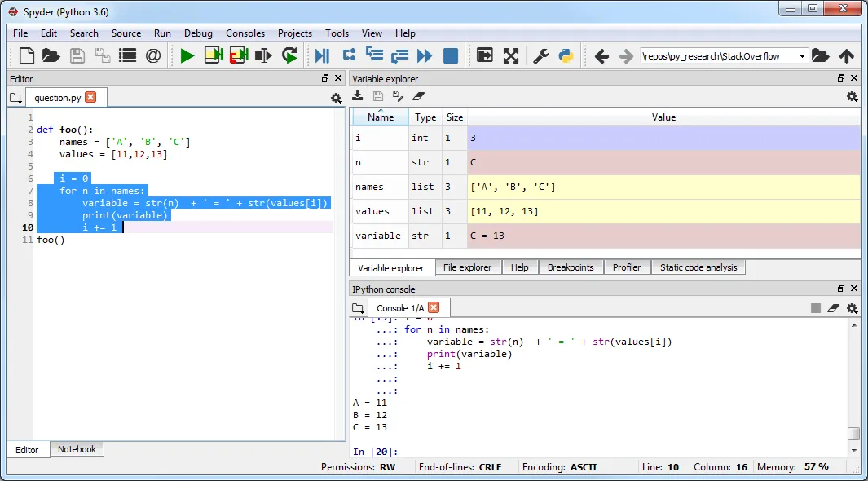
Task: Create a new file from the toolbar
Action: [26, 55]
